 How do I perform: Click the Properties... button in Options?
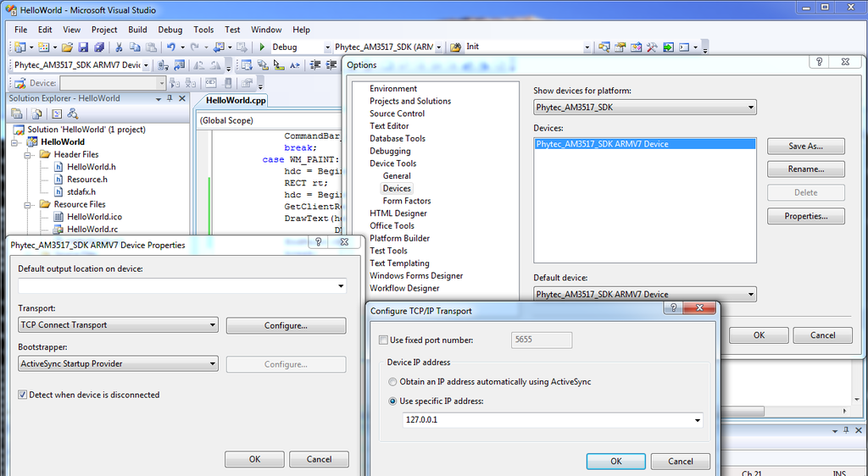pyautogui.click(x=805, y=216)
